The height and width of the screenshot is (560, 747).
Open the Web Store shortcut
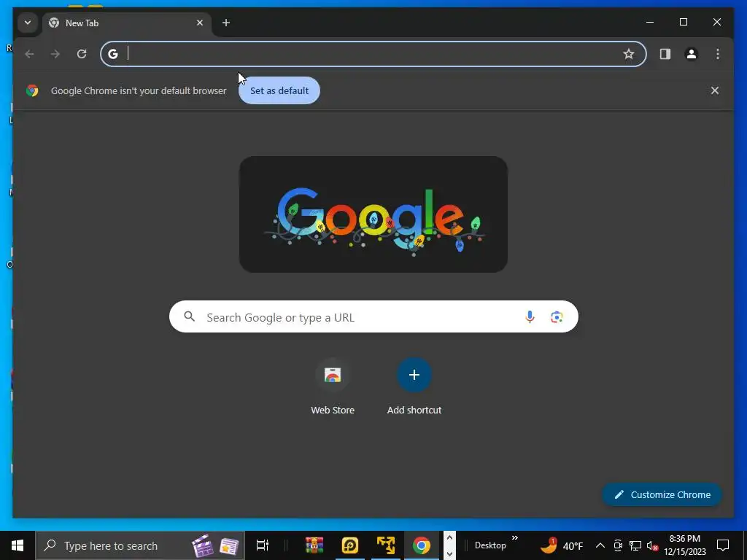pyautogui.click(x=333, y=386)
